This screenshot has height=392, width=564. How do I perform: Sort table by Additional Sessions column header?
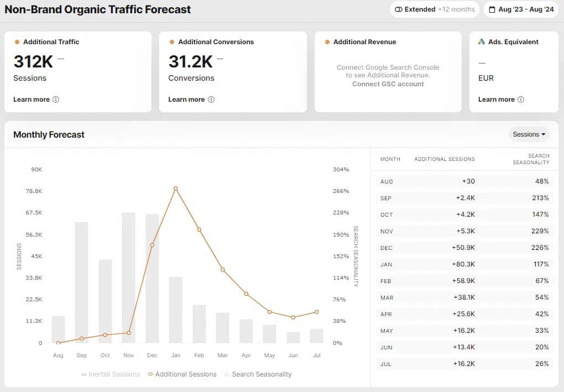coord(445,159)
